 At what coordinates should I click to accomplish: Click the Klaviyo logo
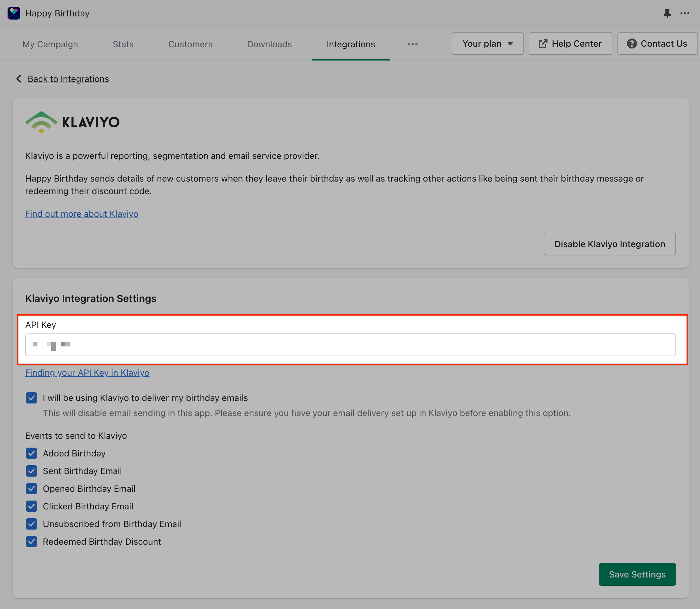point(72,122)
